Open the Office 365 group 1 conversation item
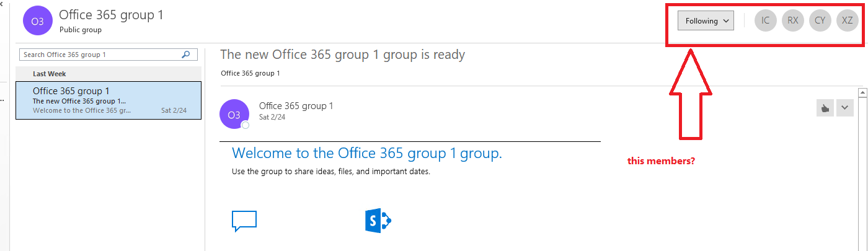868x251 pixels. pyautogui.click(x=108, y=100)
